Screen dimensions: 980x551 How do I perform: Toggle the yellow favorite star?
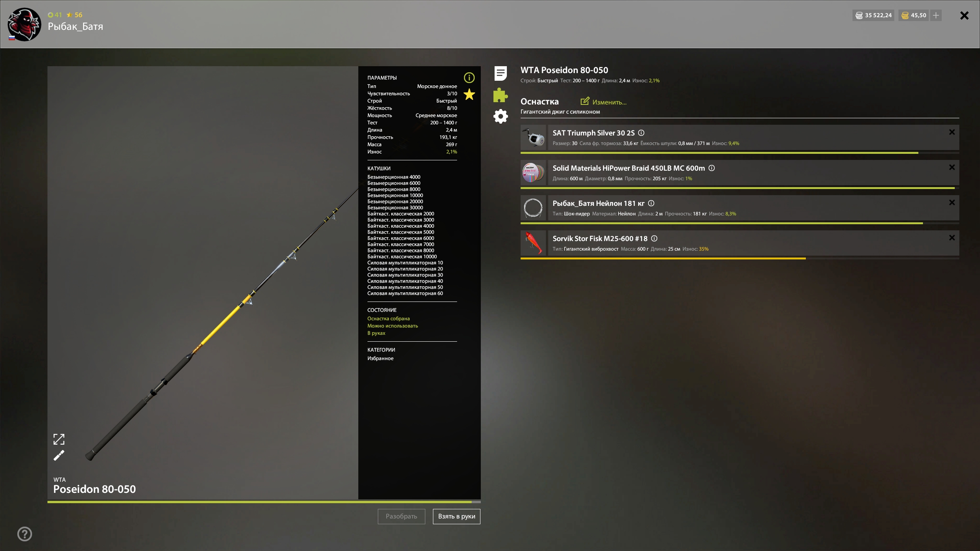point(469,95)
